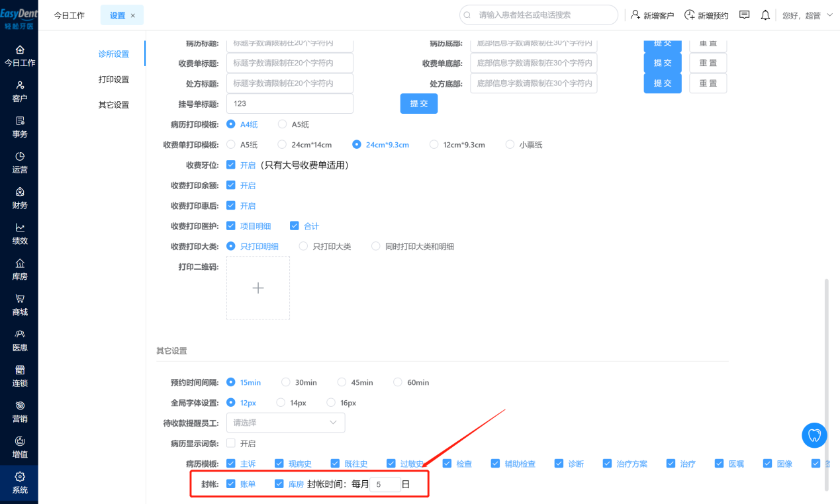Click the vertical page scrollbar
Viewport: 840px width, 504px height.
tap(826, 384)
